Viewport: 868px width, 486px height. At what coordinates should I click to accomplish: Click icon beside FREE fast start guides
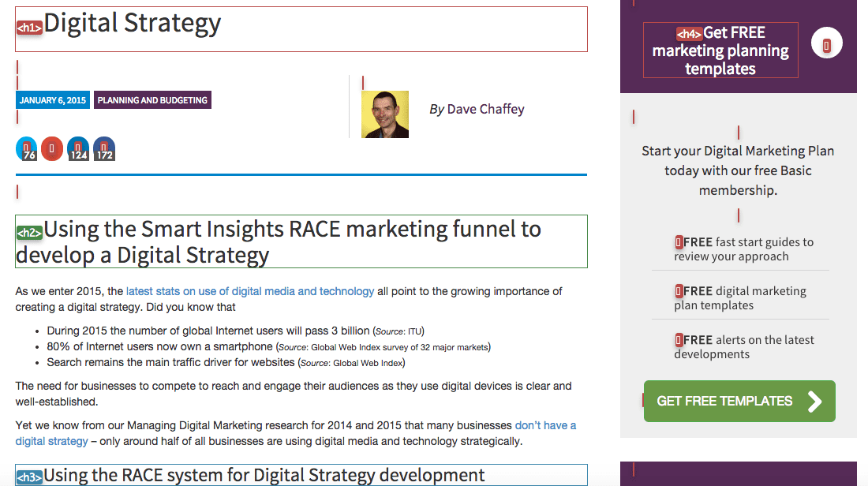tap(679, 242)
